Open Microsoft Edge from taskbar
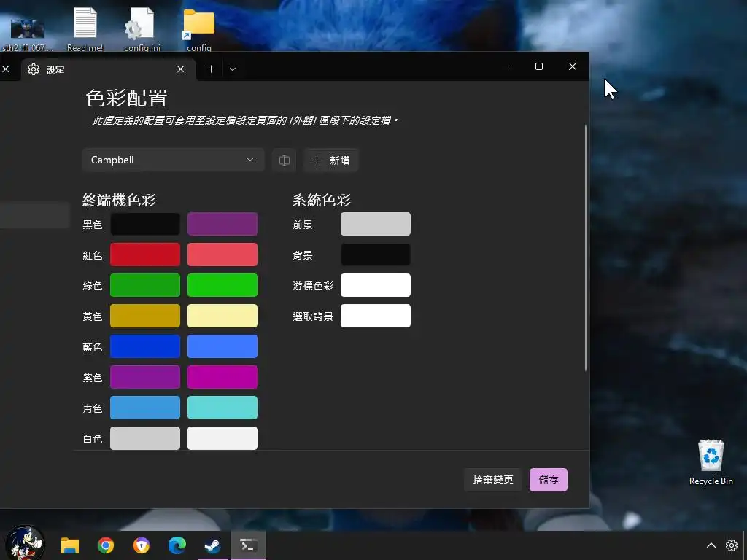This screenshot has width=747, height=560. [x=177, y=545]
